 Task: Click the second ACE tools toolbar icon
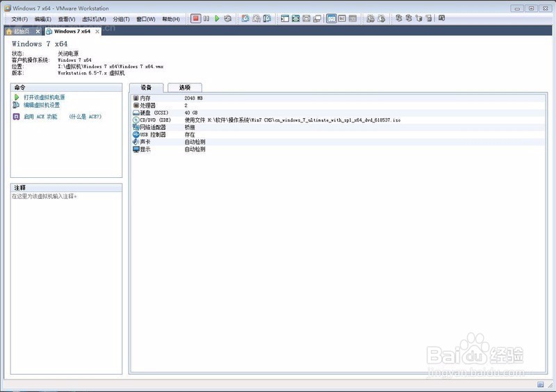[409, 18]
